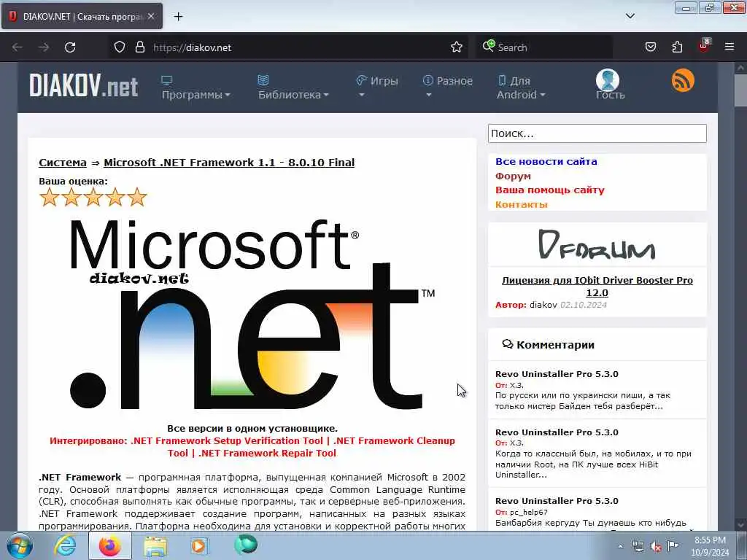
Task: Rate with the first star
Action: (50, 197)
